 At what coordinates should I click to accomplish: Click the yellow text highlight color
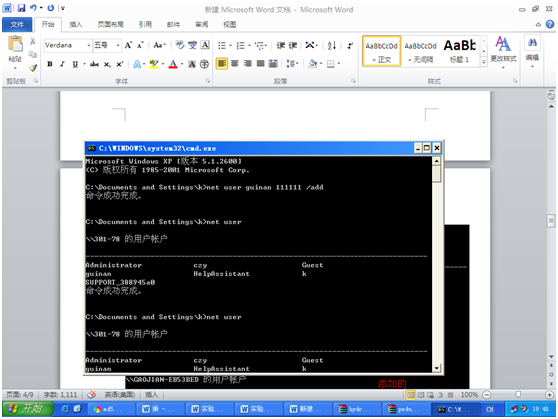(x=154, y=64)
